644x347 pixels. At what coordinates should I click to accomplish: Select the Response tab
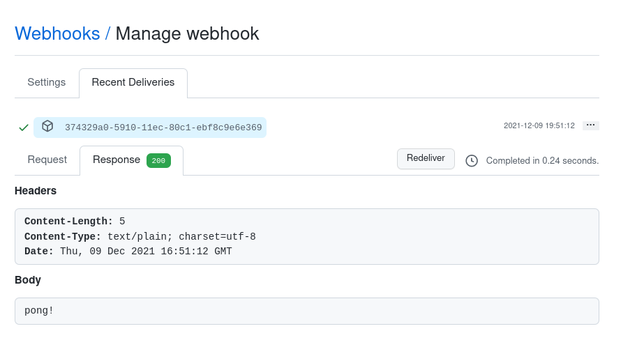(117, 160)
